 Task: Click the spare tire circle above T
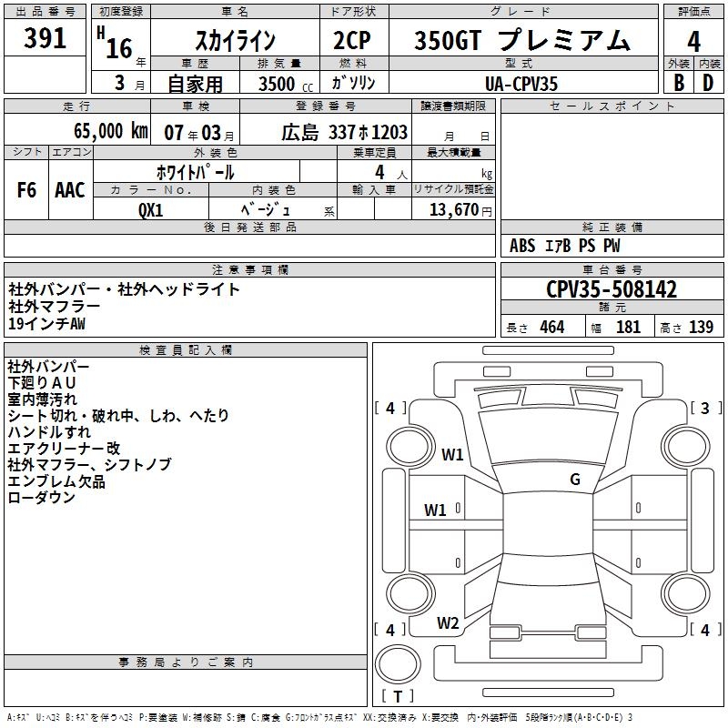398,664
